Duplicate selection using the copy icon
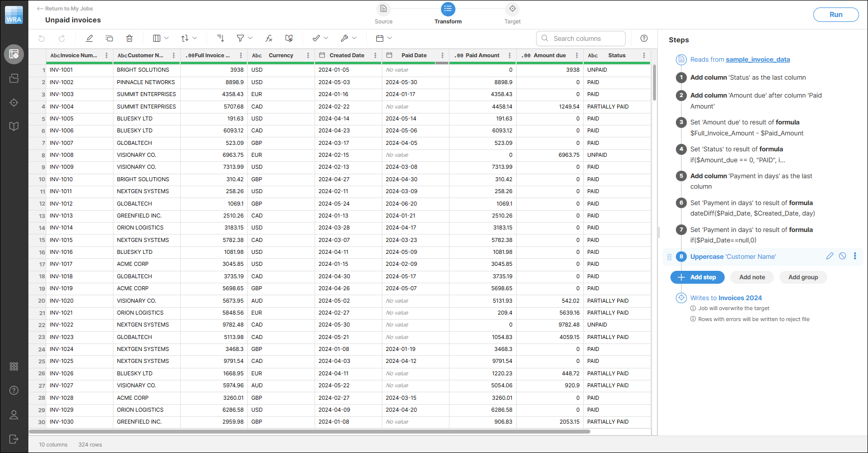The image size is (868, 453). point(109,38)
